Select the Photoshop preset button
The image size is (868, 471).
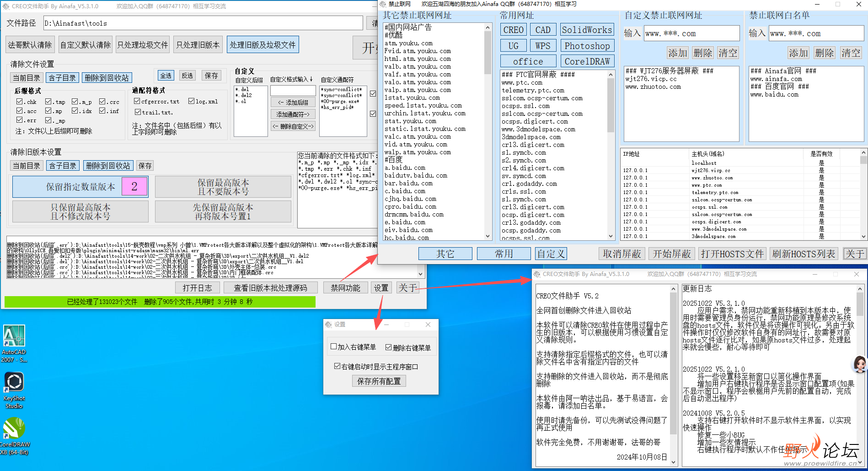pos(587,46)
